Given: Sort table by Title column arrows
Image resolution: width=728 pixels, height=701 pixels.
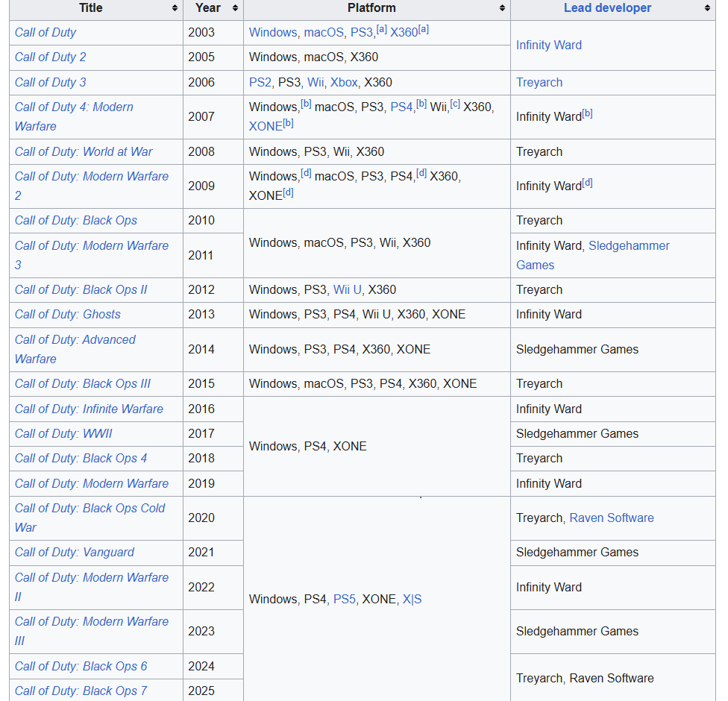Looking at the screenshot, I should tap(175, 8).
